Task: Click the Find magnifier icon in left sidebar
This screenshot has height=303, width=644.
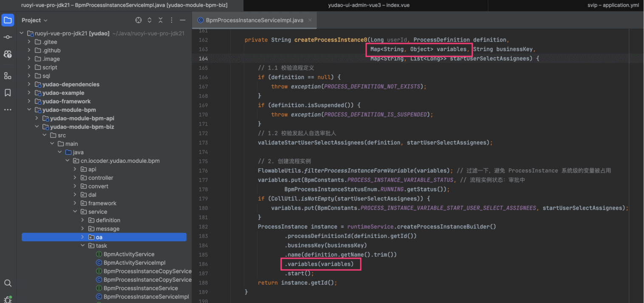Action: click(8, 283)
